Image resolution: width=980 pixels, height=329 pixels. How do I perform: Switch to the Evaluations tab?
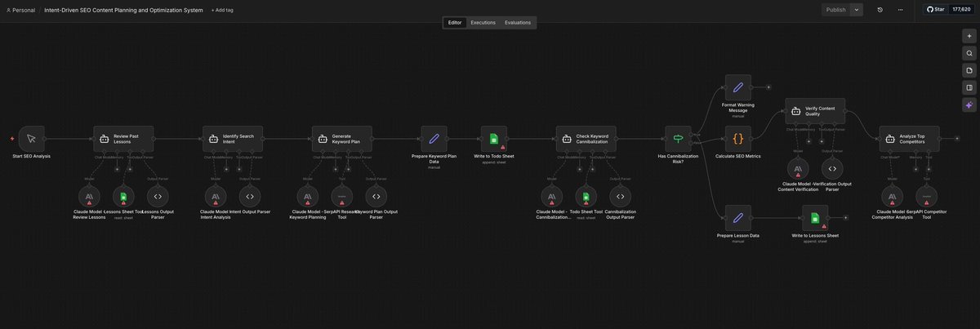[518, 23]
